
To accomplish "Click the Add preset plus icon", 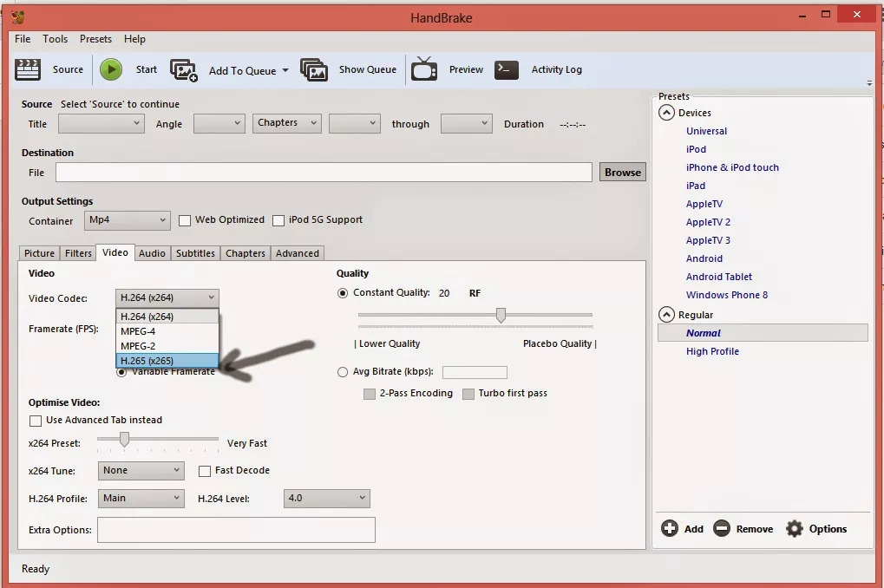I will click(x=670, y=528).
